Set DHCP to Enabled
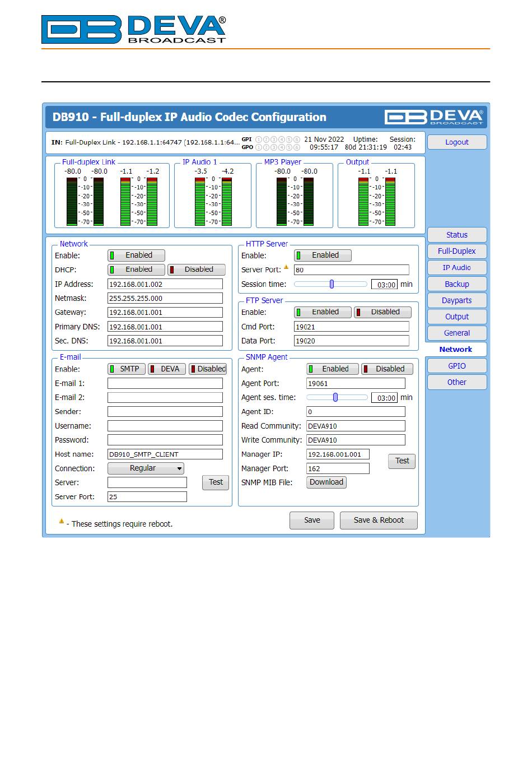This screenshot has width=532, height=762. (x=136, y=270)
